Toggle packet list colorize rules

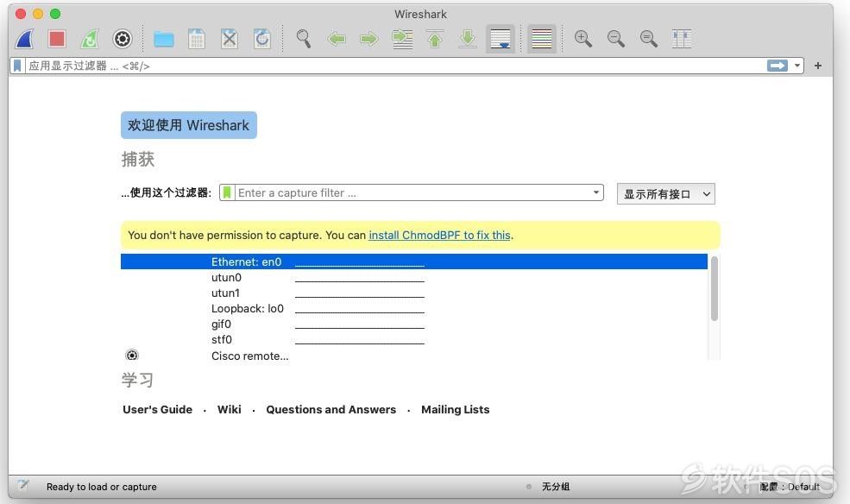[542, 39]
